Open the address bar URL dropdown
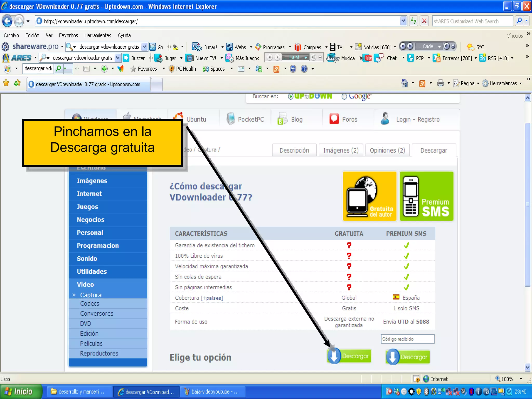This screenshot has width=532, height=399. [403, 21]
